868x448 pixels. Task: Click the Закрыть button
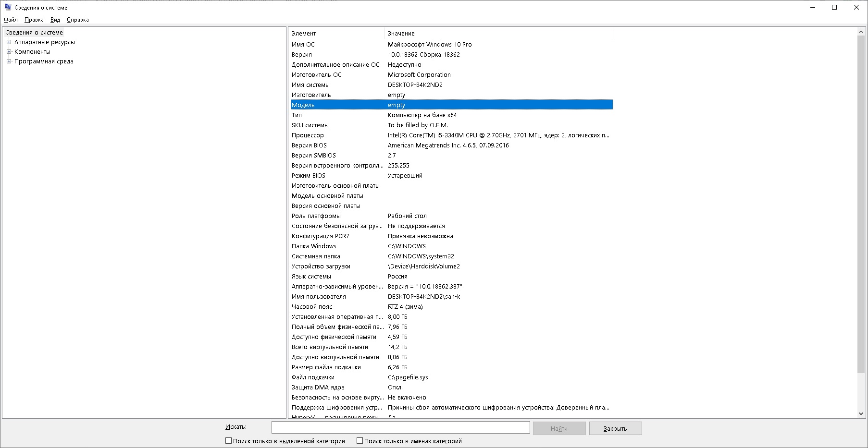click(615, 428)
